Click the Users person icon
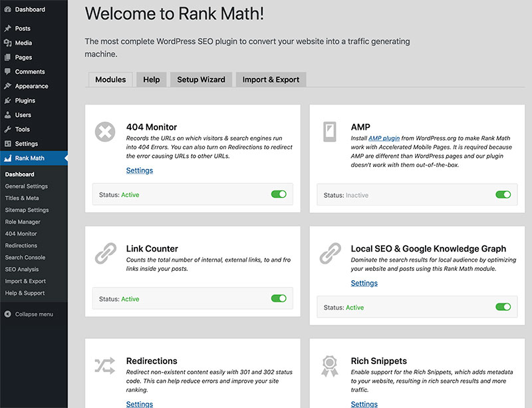 pyautogui.click(x=7, y=115)
